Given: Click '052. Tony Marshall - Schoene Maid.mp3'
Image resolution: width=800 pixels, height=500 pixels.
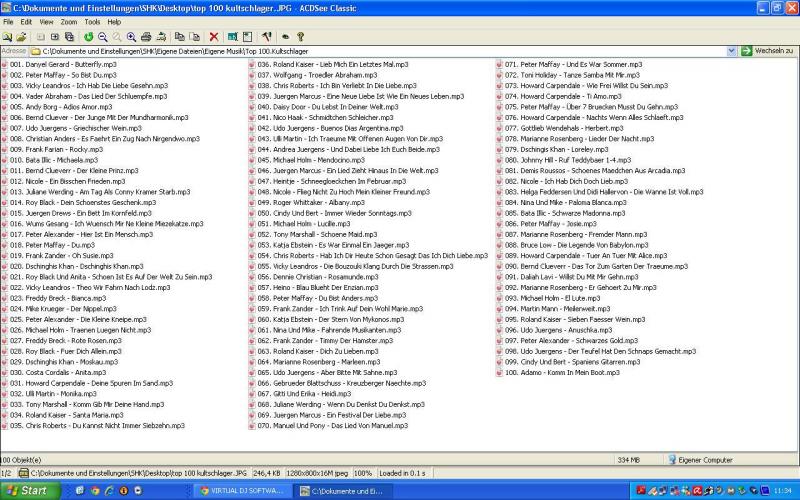Looking at the screenshot, I should click(317, 234).
